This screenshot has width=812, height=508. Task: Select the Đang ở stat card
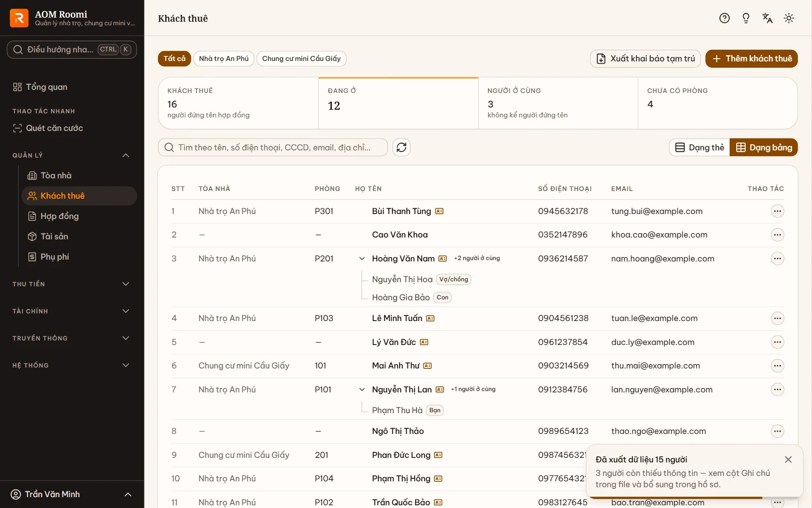[398, 103]
